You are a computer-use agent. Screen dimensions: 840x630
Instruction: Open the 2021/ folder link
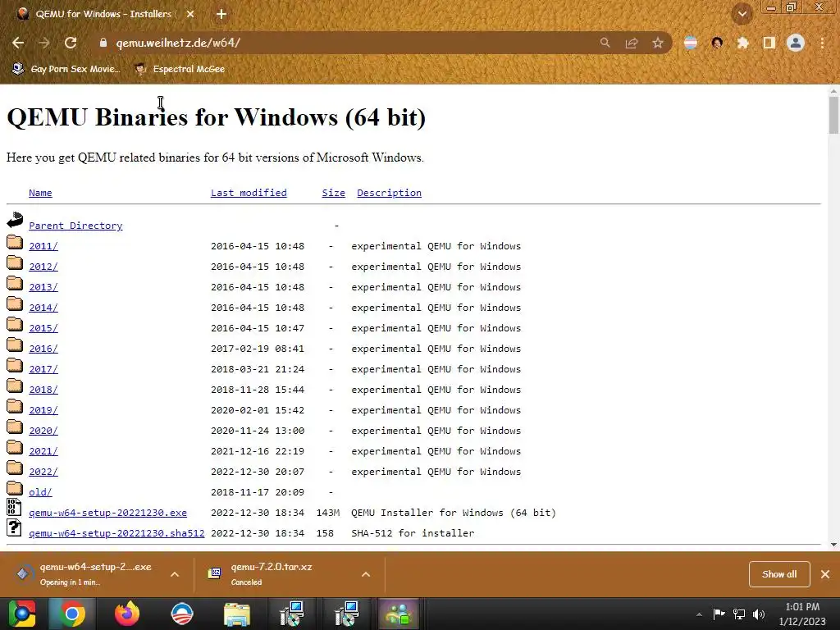click(x=43, y=451)
